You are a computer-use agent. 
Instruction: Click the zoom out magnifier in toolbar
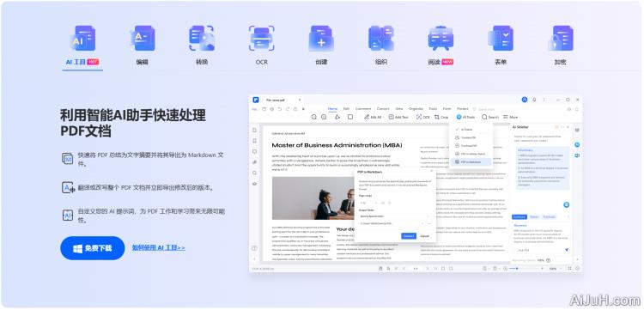point(313,117)
